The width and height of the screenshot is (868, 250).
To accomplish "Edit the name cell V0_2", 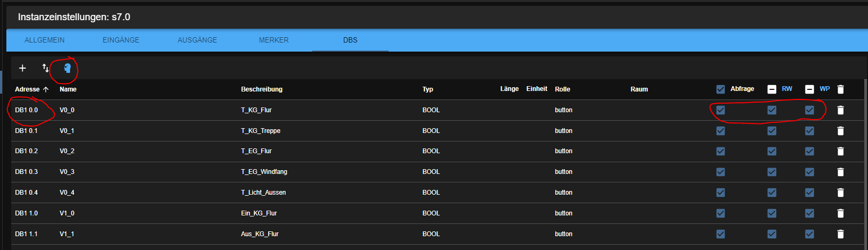I will pos(67,151).
